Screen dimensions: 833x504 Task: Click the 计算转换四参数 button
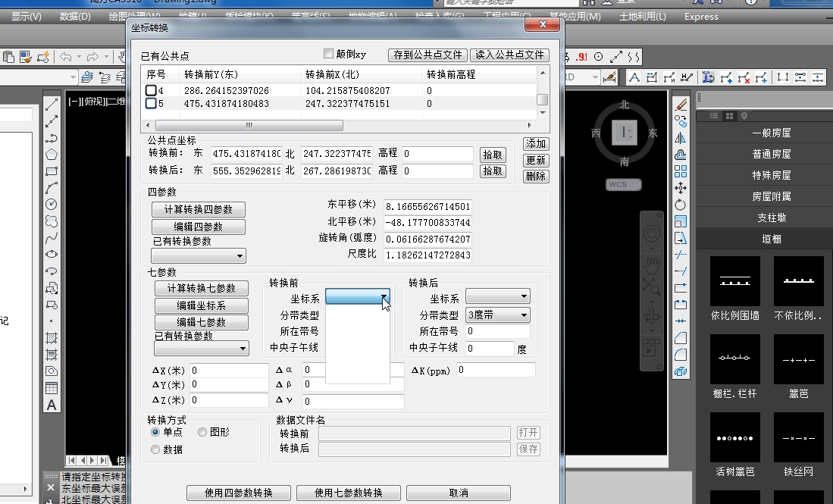199,209
